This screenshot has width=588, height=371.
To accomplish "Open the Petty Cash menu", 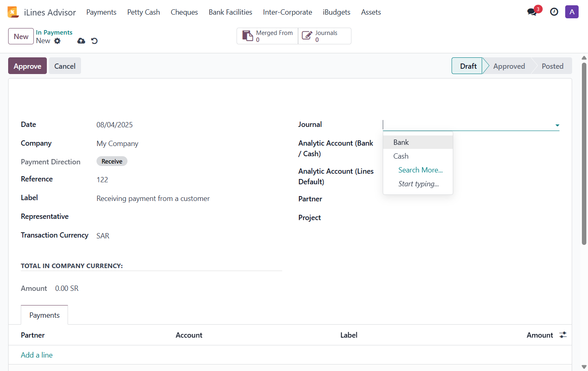I will pos(144,12).
